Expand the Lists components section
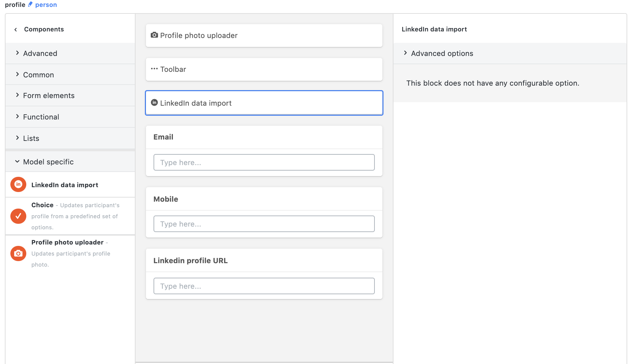Viewport: 630px width, 364px height. pos(31,138)
